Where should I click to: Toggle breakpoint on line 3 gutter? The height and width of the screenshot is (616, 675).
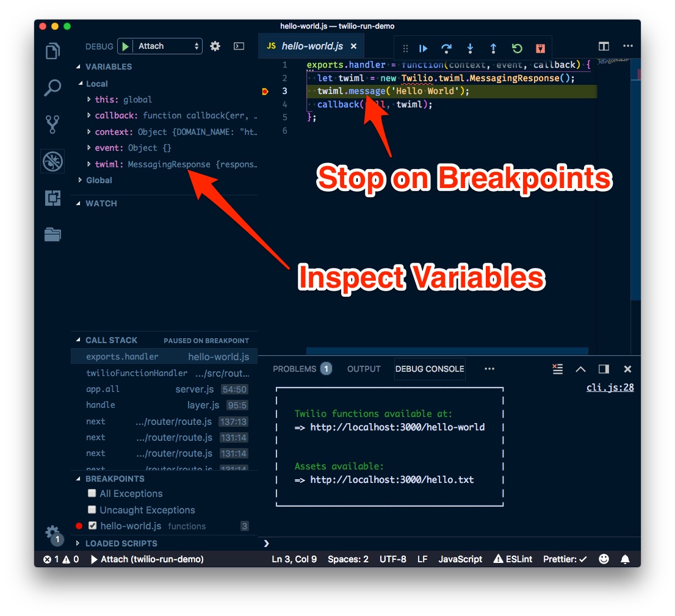pos(265,92)
